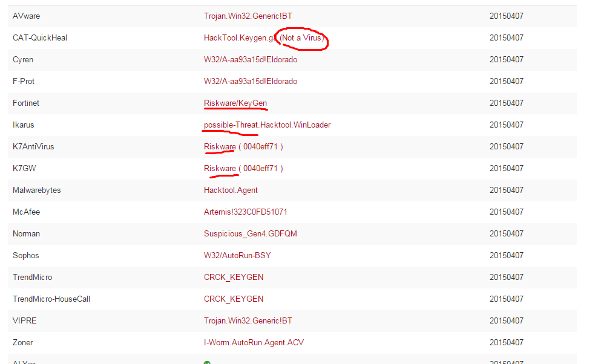
Task: Click the 20150407 date in CAT-QuickHeal row
Action: click(507, 37)
